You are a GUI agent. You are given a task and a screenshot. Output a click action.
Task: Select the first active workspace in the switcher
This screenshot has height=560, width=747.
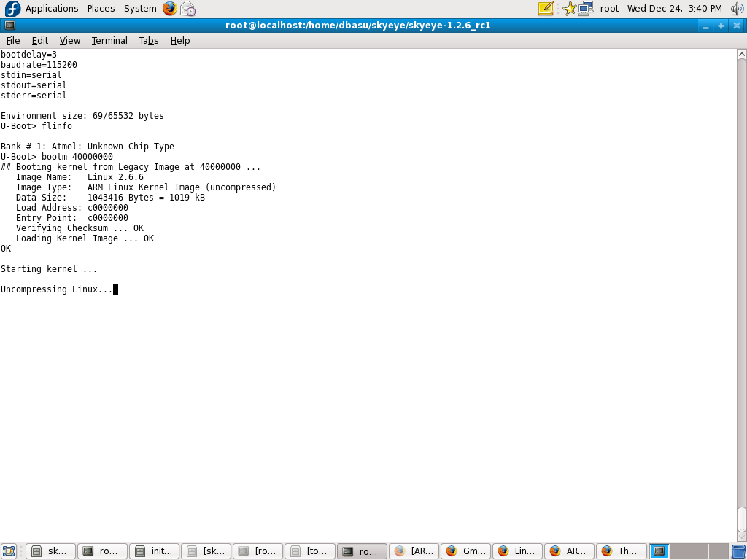tap(659, 551)
